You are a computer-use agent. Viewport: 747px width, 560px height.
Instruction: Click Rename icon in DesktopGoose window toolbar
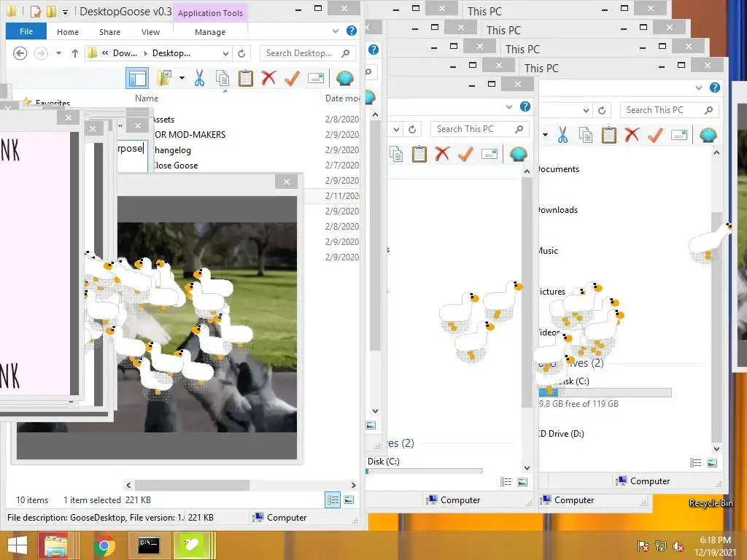pyautogui.click(x=315, y=78)
